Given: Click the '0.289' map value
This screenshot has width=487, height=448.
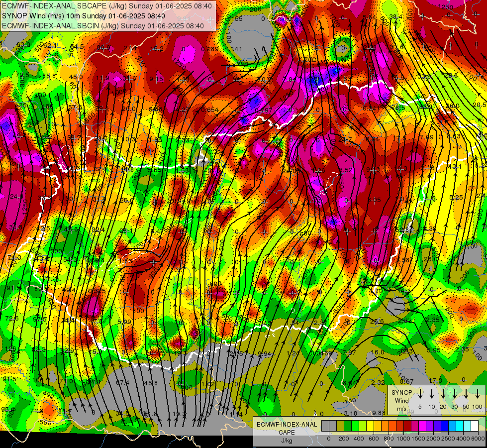Looking at the screenshot, I should click(209, 49).
